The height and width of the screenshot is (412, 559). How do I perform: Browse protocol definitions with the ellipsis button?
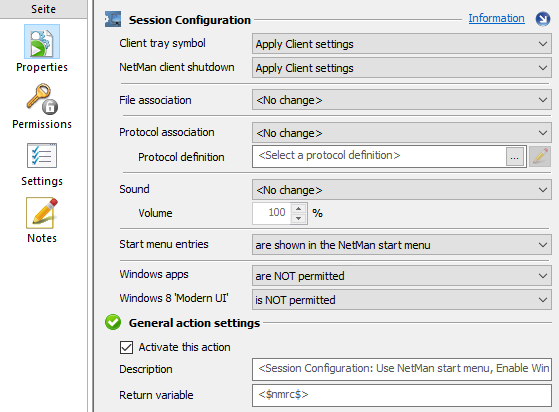click(x=514, y=156)
